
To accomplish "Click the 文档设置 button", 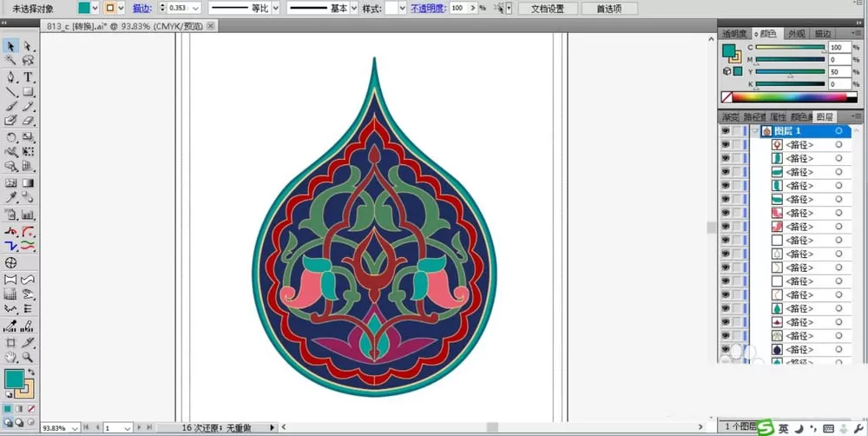I will tap(548, 9).
